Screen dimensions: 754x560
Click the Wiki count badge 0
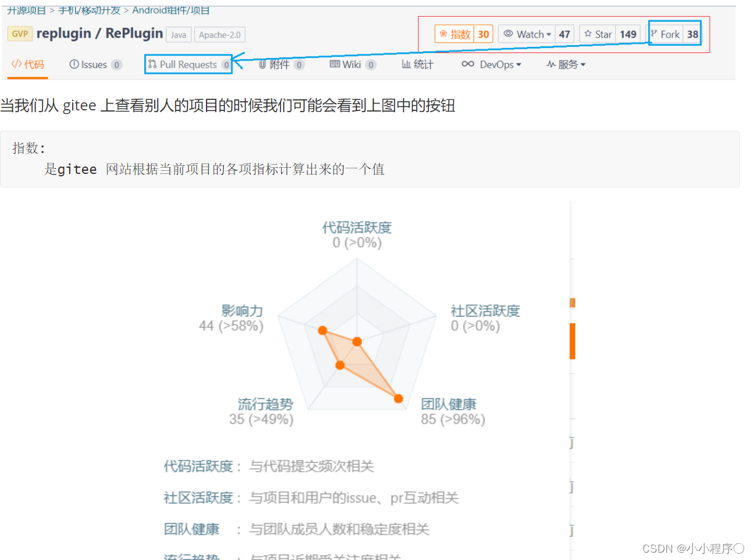coord(371,65)
